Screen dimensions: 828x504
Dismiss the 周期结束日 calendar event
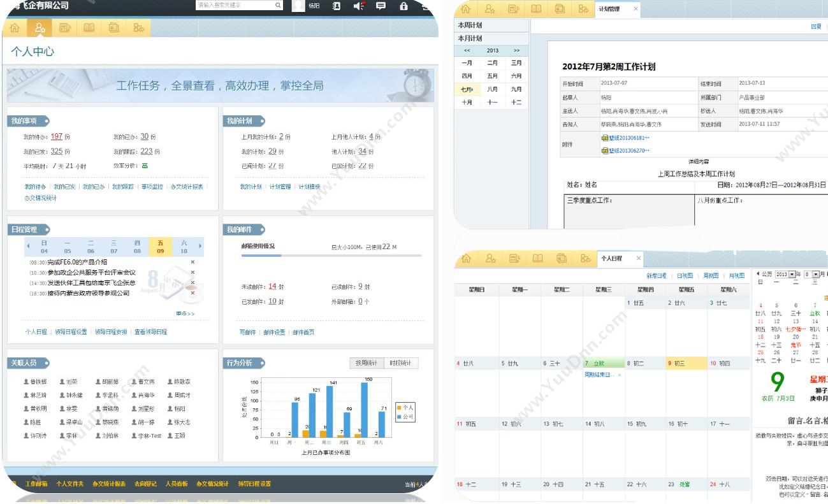point(620,375)
